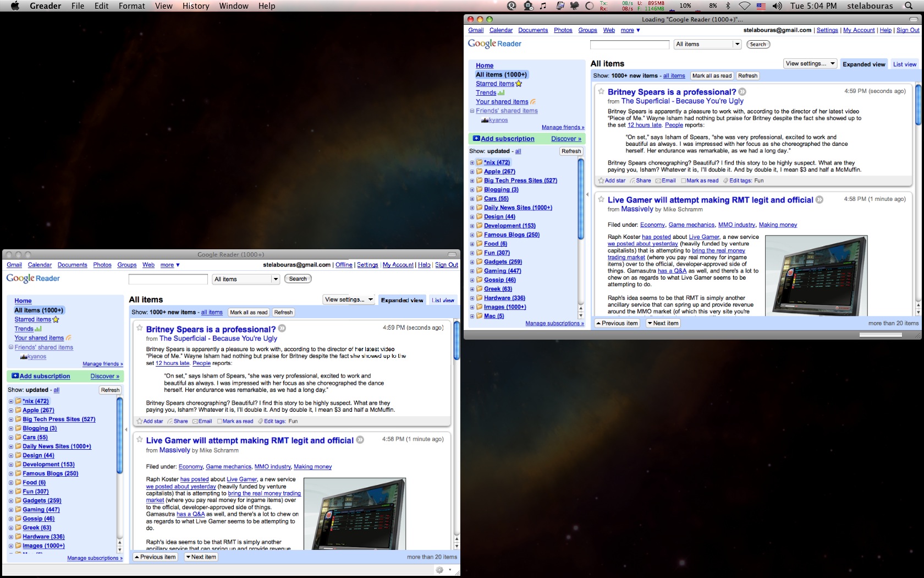Click Previous item button in right window
The height and width of the screenshot is (578, 924).
[x=617, y=323]
